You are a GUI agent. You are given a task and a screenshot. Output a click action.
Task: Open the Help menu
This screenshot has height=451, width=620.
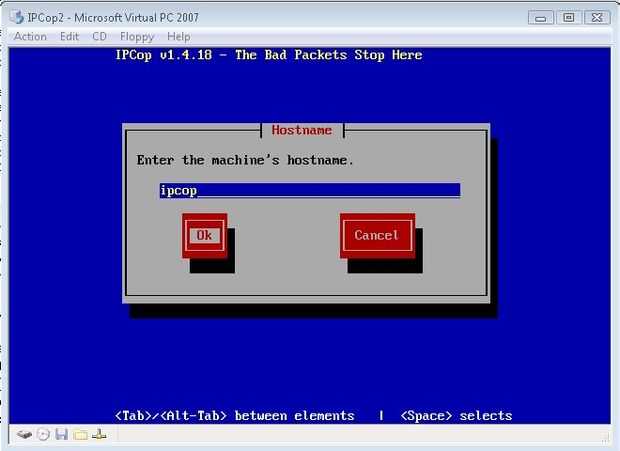(179, 37)
